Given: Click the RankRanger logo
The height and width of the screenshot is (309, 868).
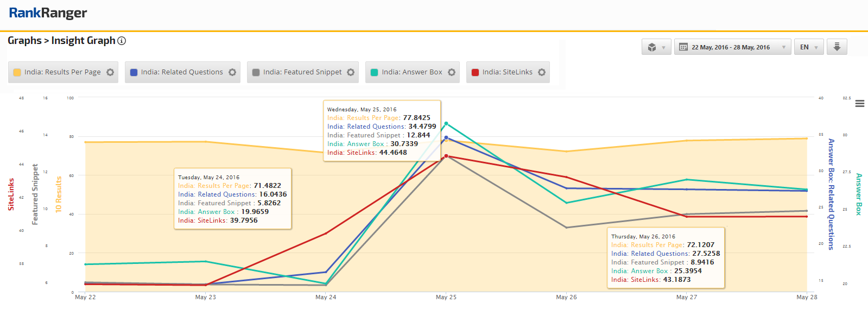Looking at the screenshot, I should 48,13.
